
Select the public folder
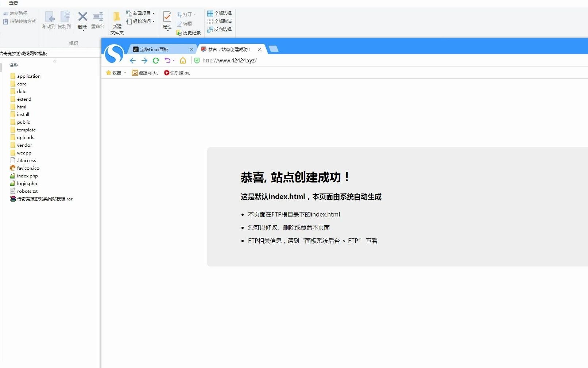20,122
